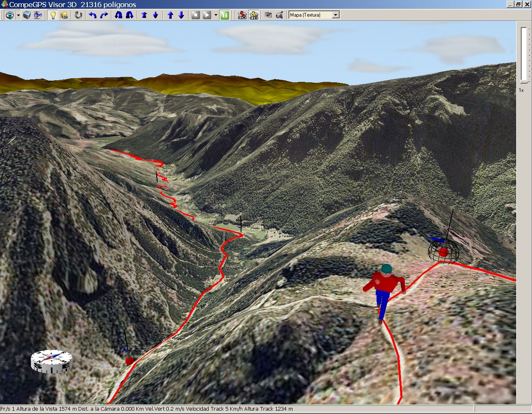Open the Mapa (Textura) combo box
This screenshot has height=414, width=532.
(314, 15)
